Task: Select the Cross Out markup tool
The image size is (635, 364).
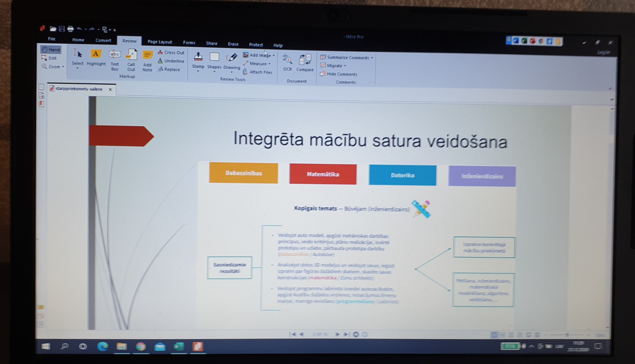Action: 171,52
